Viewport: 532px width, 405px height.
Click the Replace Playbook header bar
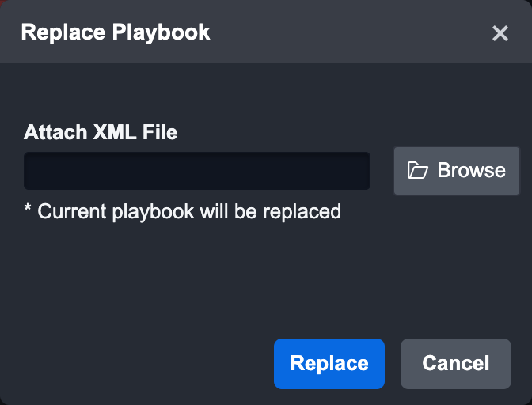pyautogui.click(x=317, y=32)
